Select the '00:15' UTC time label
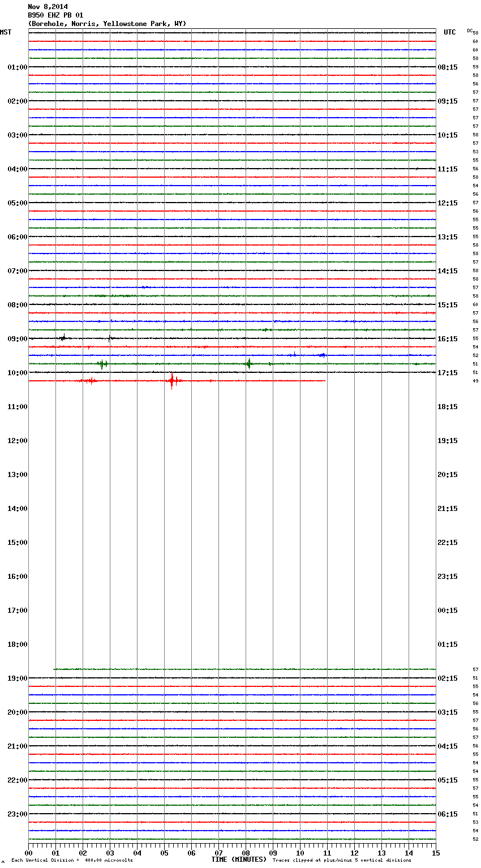Image resolution: width=481 pixels, height=868 pixels. [448, 611]
